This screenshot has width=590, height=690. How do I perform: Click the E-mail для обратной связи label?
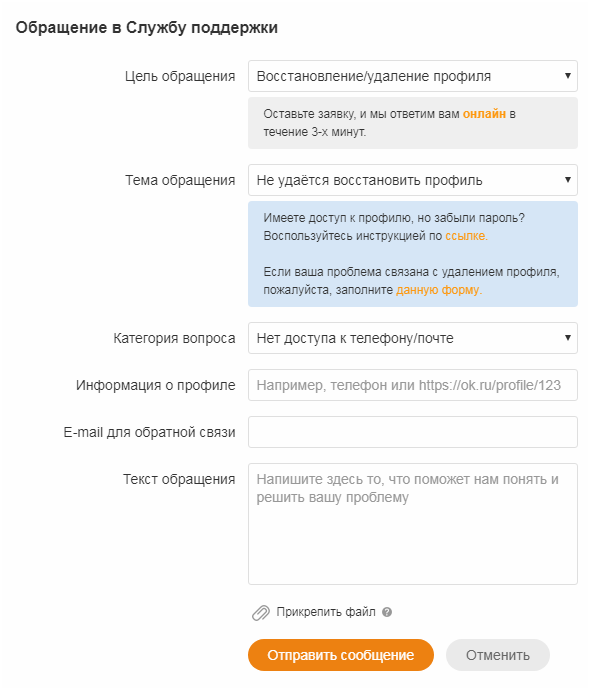pos(150,433)
